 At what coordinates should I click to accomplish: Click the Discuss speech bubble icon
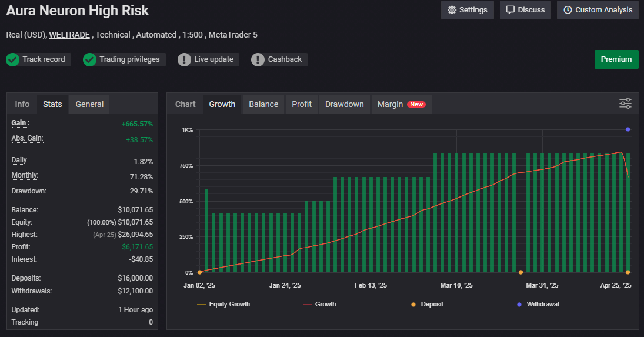tap(510, 10)
